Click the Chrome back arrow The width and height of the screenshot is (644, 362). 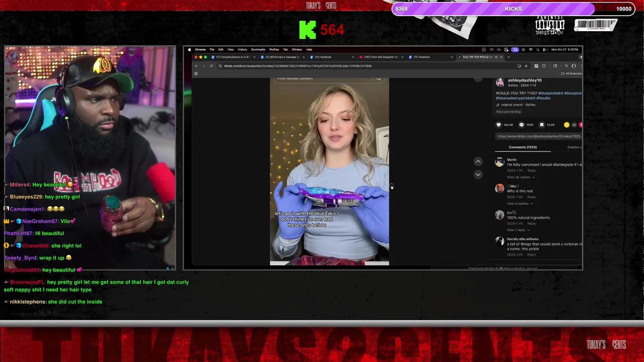pyautogui.click(x=197, y=66)
